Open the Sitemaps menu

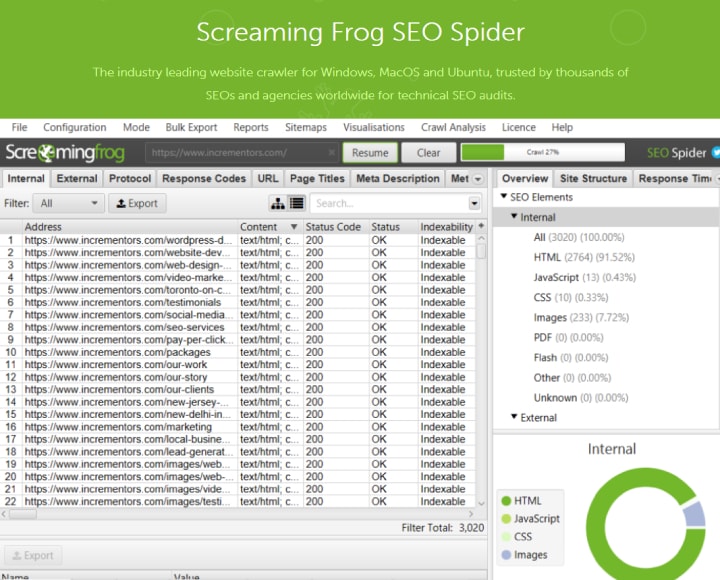point(306,127)
